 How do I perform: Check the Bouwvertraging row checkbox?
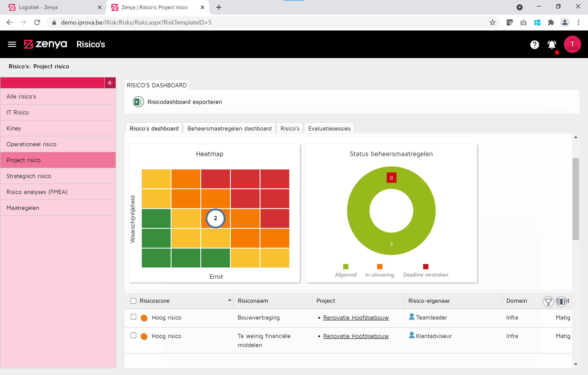click(x=133, y=317)
